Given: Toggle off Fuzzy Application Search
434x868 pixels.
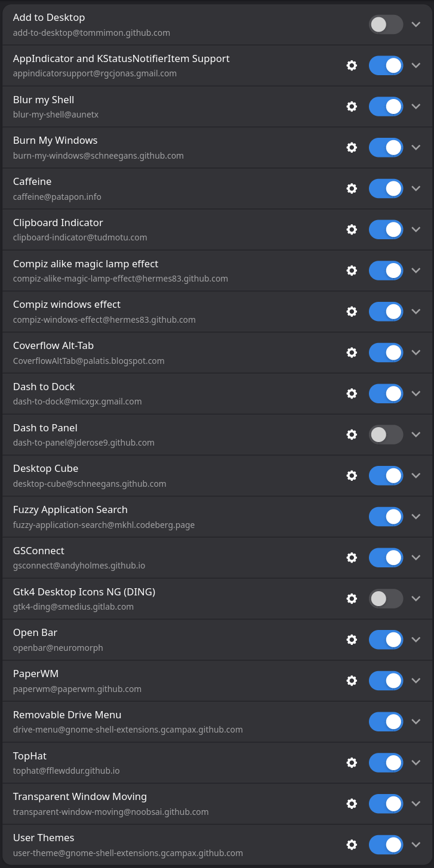Looking at the screenshot, I should [386, 517].
